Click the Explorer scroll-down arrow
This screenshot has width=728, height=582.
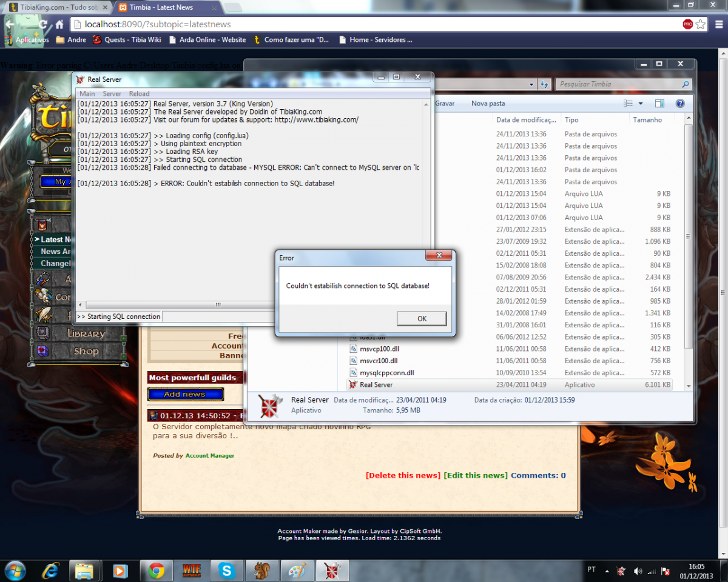689,386
